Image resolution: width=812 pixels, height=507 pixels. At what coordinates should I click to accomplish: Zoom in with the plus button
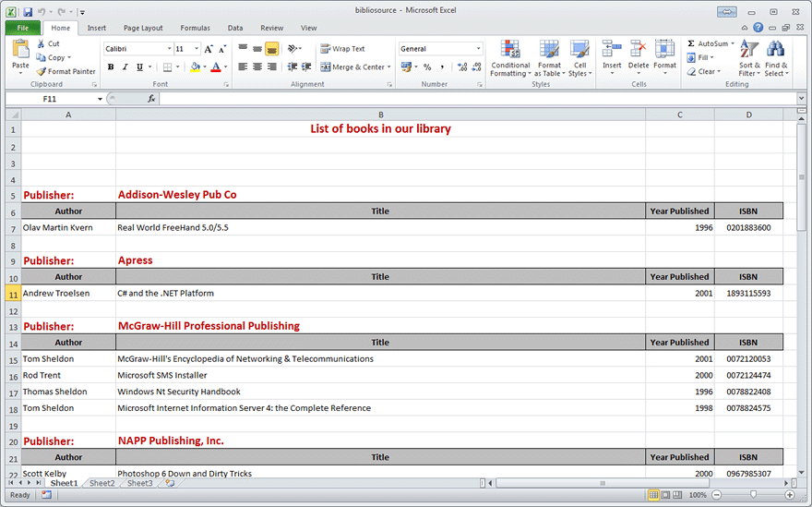(789, 495)
